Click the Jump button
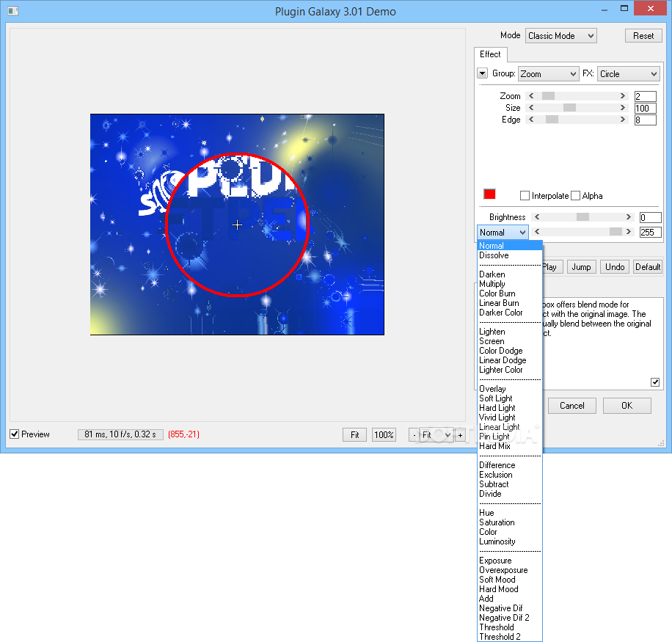The height and width of the screenshot is (642, 672). [x=581, y=267]
